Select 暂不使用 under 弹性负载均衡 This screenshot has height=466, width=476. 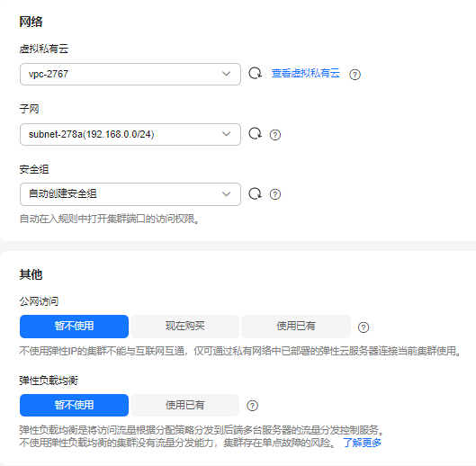pyautogui.click(x=74, y=406)
